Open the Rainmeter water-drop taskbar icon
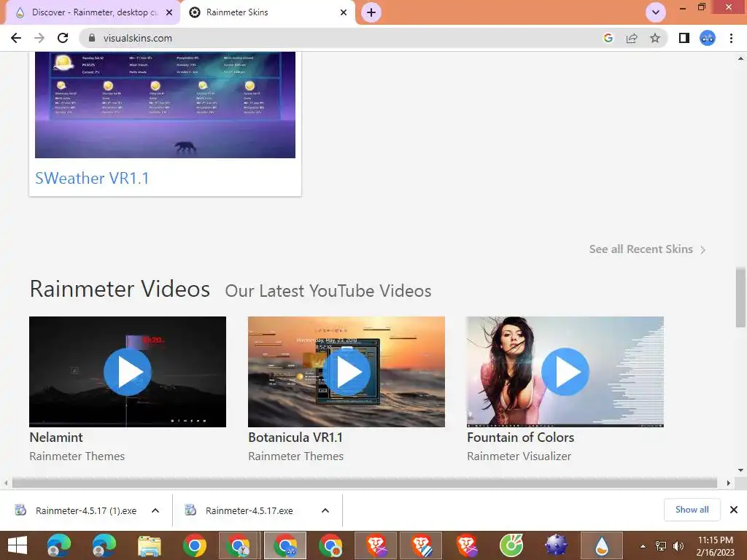The image size is (747, 560). click(x=602, y=545)
